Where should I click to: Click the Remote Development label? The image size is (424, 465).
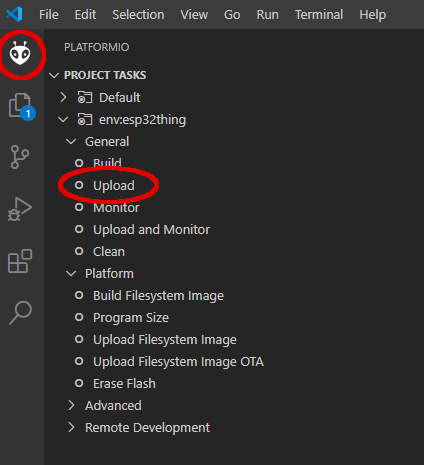(x=148, y=428)
